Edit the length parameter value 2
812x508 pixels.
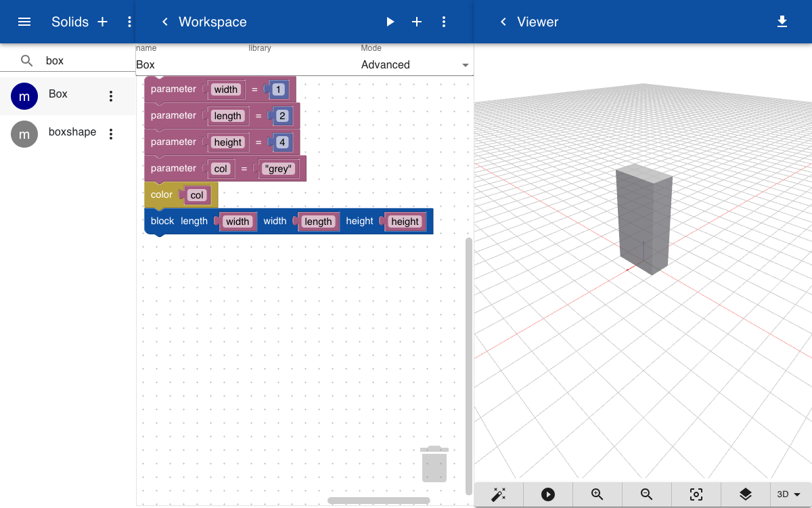click(x=282, y=116)
